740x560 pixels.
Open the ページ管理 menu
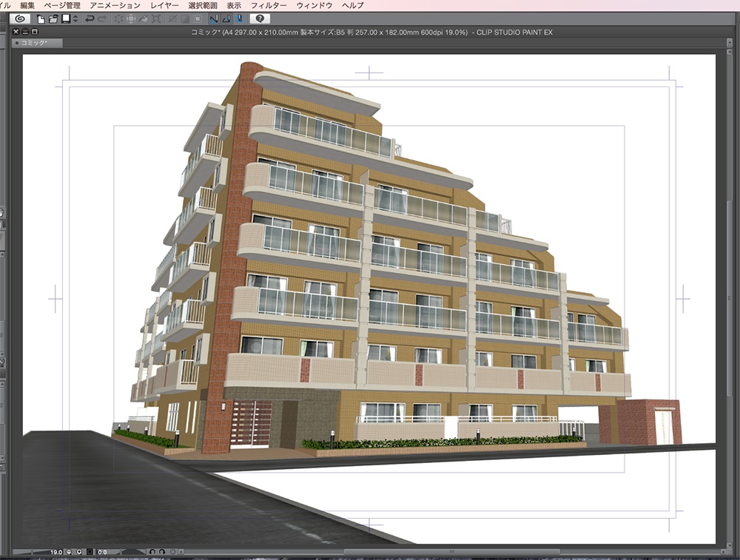click(62, 5)
